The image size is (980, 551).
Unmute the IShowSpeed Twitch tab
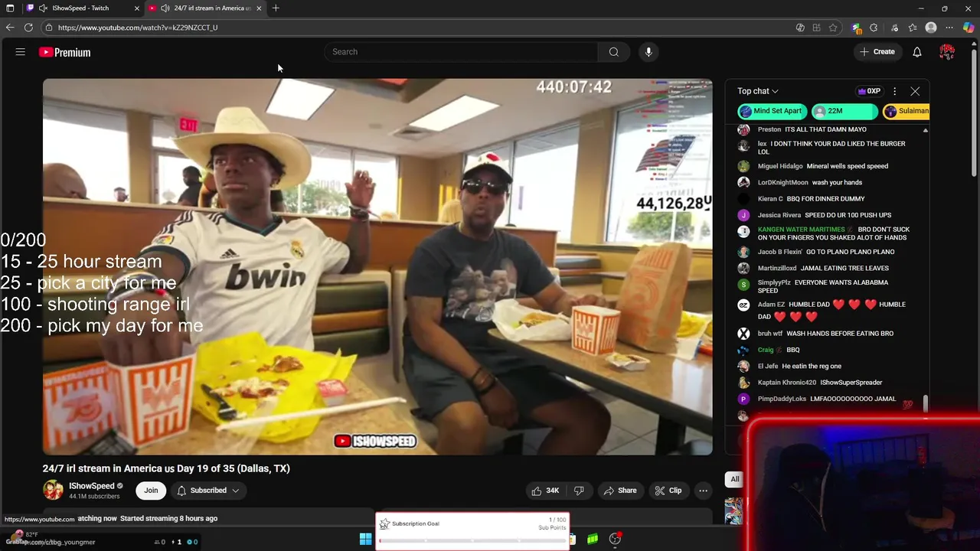pos(43,8)
